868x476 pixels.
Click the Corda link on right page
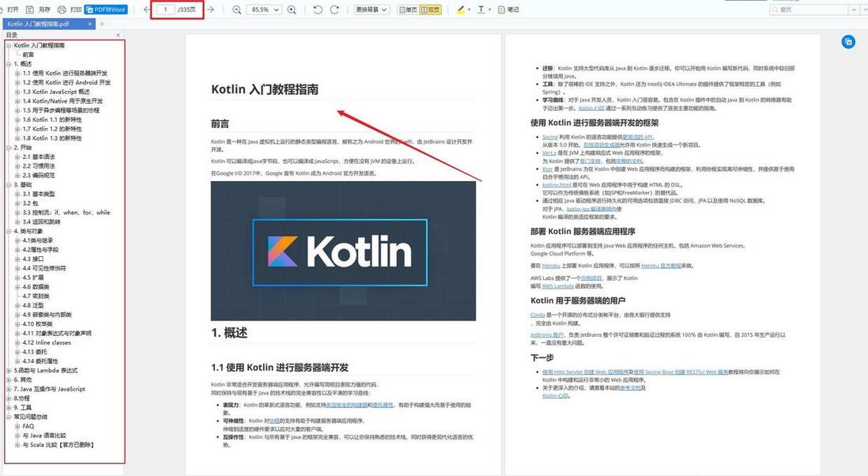coord(538,315)
